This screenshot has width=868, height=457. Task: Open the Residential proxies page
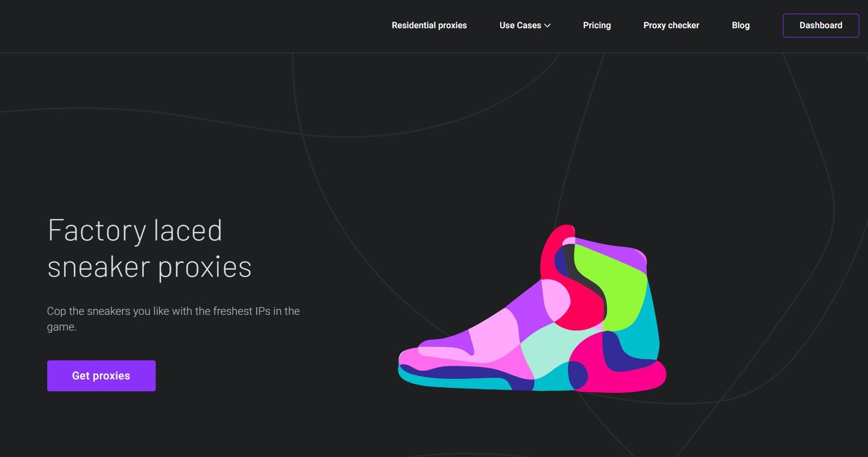pos(429,26)
